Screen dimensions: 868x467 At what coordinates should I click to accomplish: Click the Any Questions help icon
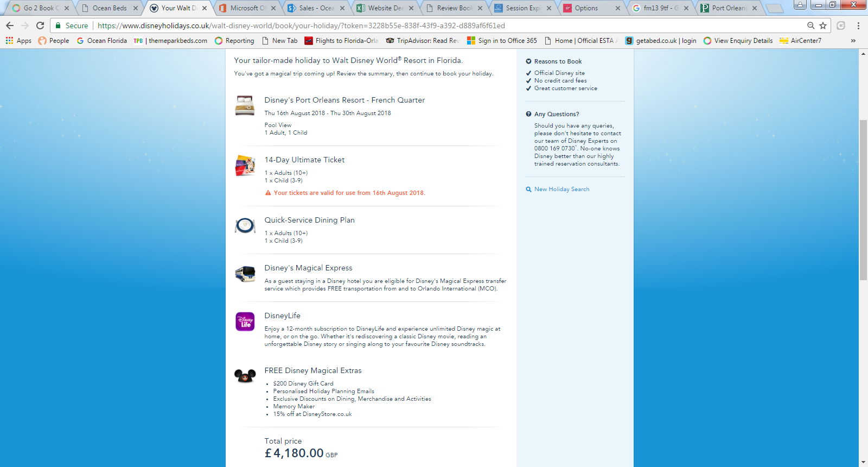click(528, 114)
